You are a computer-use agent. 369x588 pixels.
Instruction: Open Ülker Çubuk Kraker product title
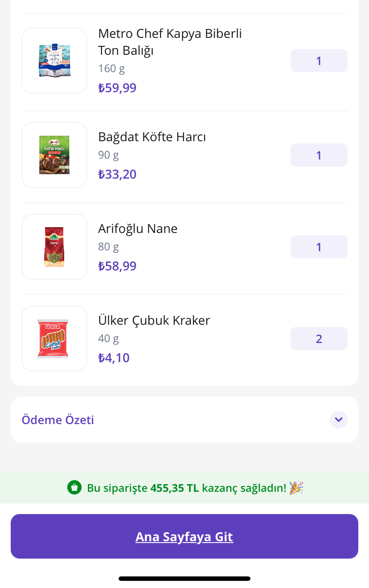click(154, 320)
